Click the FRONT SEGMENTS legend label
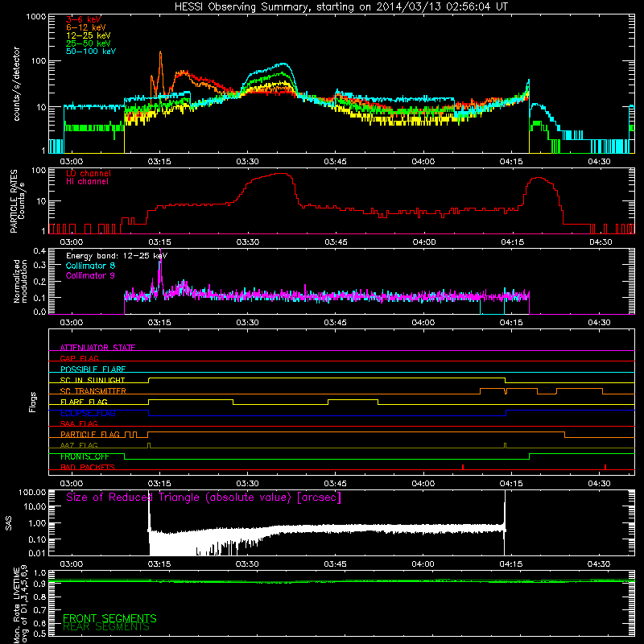This screenshot has width=644, height=644. click(x=109, y=618)
